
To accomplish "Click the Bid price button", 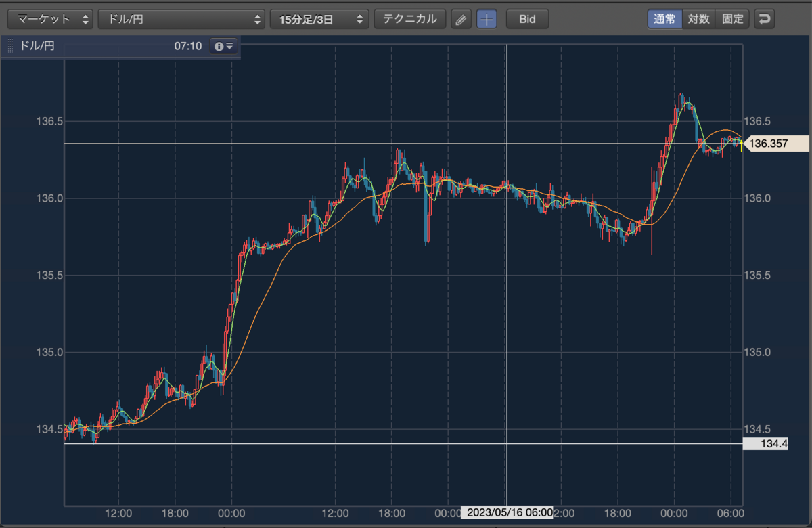I will 527,19.
